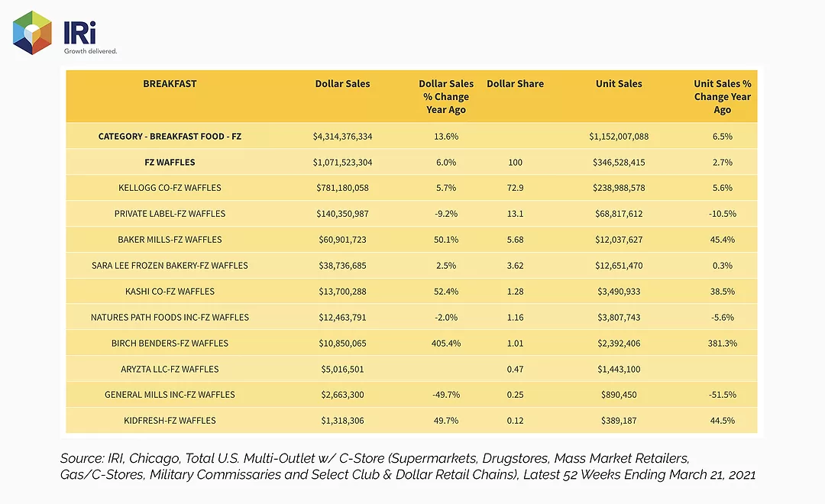Click the FZ WAFFLES row label
825x504 pixels.
pyautogui.click(x=170, y=162)
